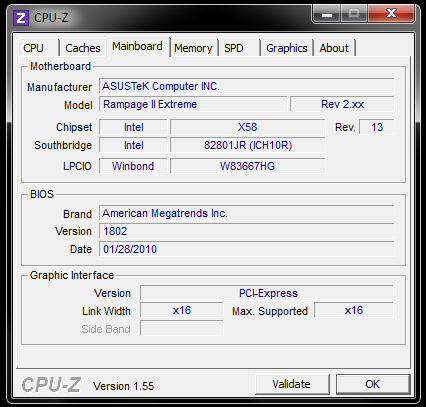Click the Validate button
The image size is (426, 407).
pyautogui.click(x=292, y=384)
